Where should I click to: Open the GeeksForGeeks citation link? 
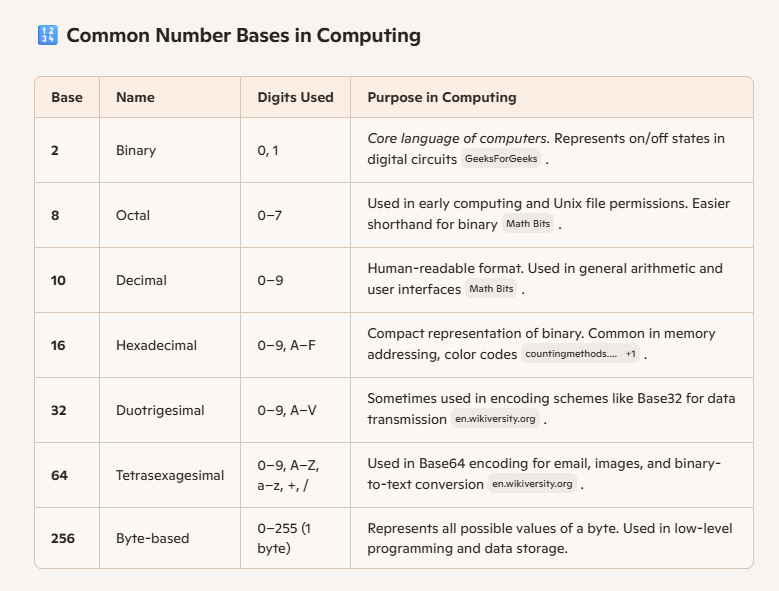501,159
